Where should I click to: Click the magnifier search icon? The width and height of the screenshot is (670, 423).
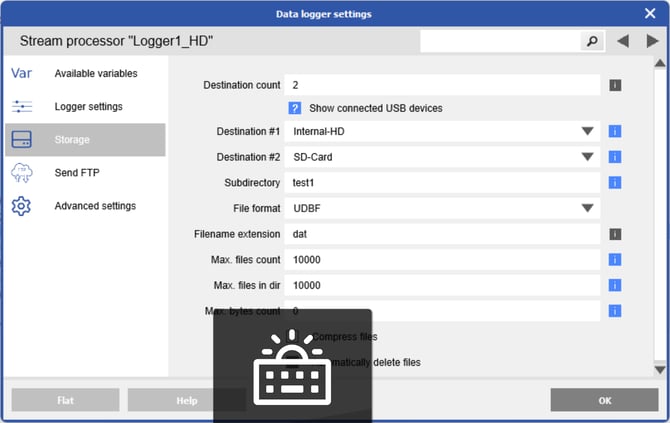[592, 41]
